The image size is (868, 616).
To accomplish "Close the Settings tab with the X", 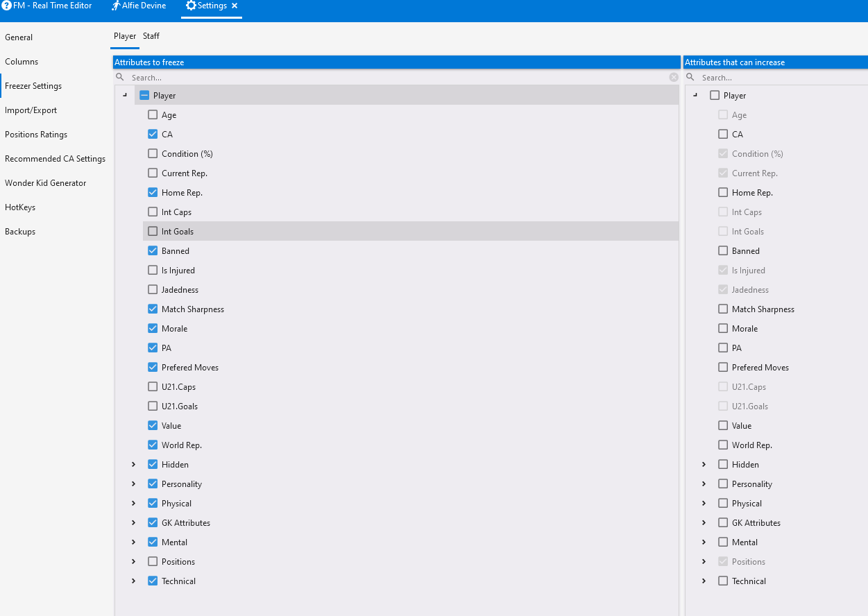I will (235, 6).
